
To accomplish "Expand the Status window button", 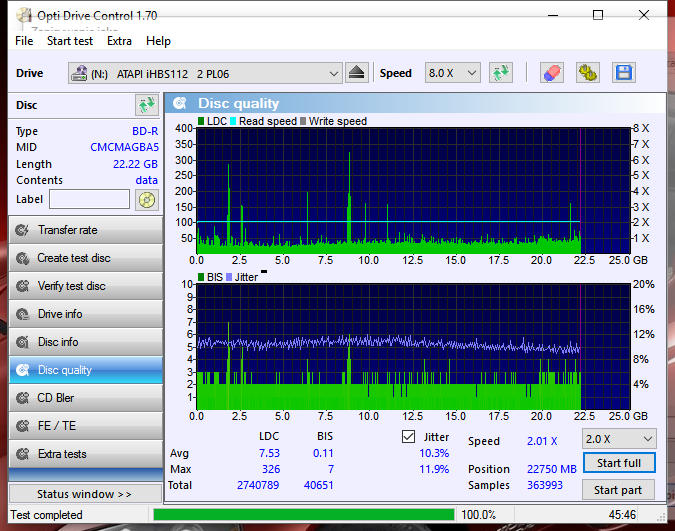I will pos(85,494).
